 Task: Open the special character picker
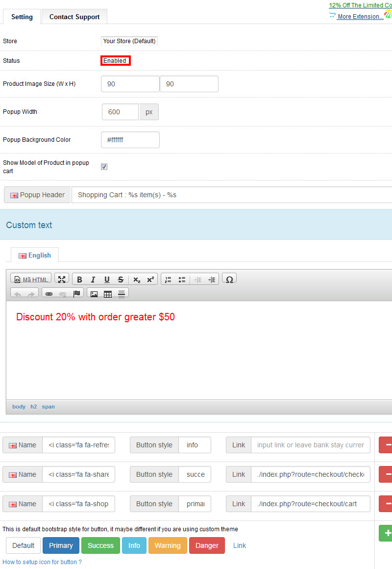pos(229,279)
